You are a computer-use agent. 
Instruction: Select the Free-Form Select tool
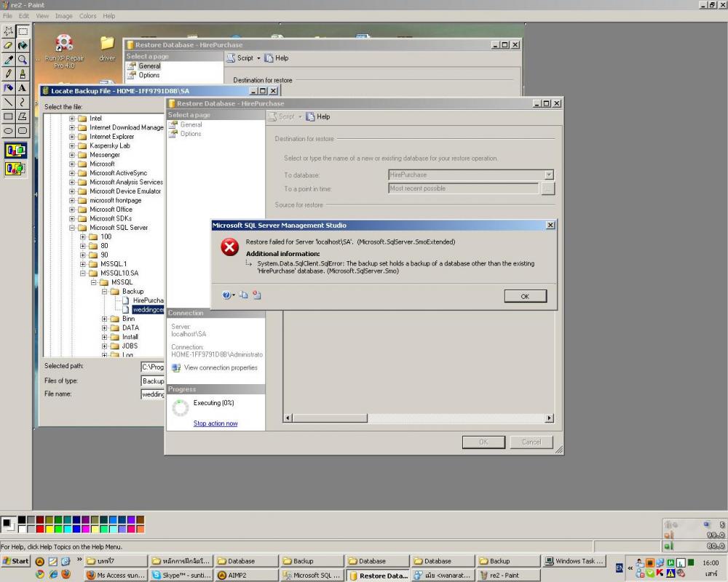pos(8,31)
